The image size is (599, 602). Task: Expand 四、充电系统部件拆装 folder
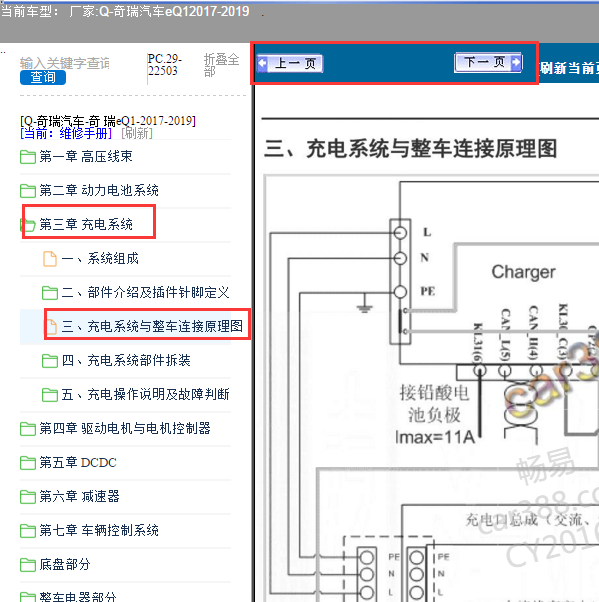pos(126,360)
